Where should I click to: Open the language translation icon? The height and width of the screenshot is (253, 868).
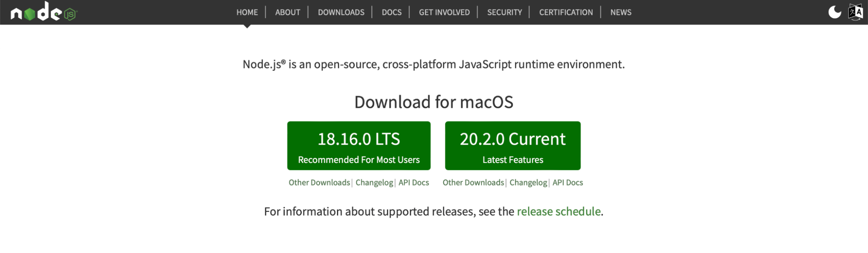tap(856, 12)
